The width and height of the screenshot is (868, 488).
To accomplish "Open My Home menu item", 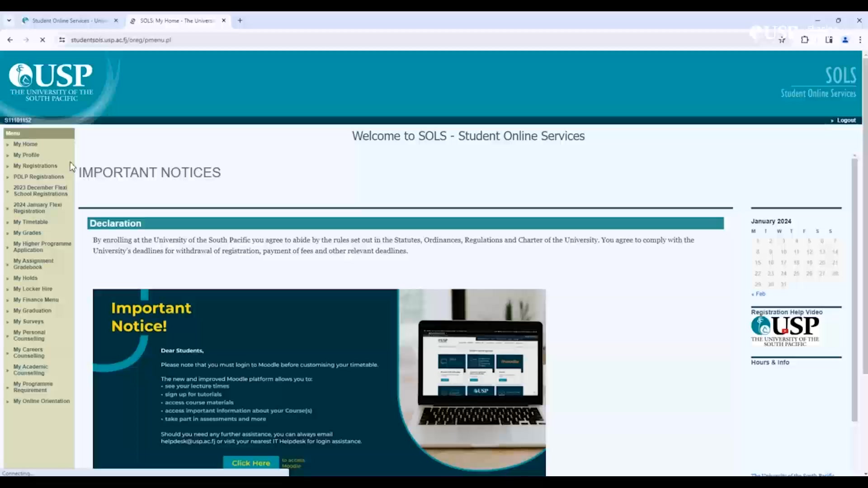I will coord(25,144).
